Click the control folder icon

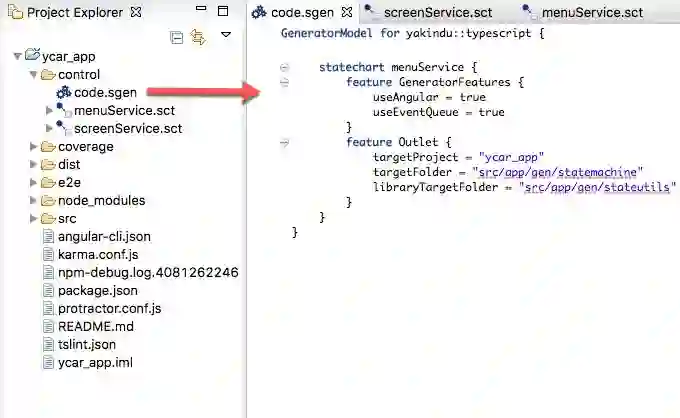pos(48,75)
